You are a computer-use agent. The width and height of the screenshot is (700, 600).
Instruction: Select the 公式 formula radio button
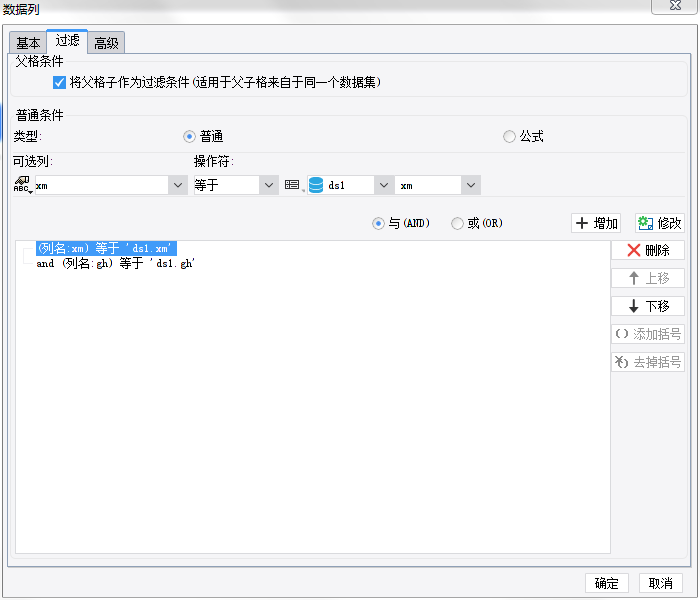pyautogui.click(x=510, y=136)
